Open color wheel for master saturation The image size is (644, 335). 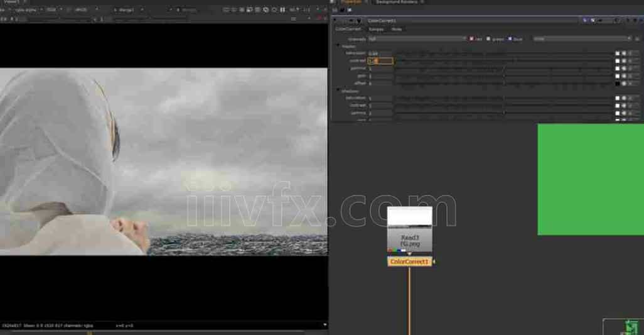[x=624, y=53]
